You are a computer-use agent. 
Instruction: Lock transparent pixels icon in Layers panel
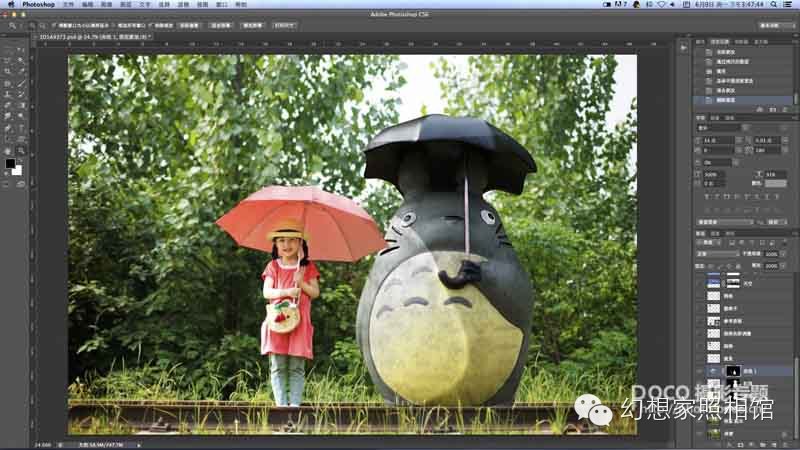pos(712,266)
